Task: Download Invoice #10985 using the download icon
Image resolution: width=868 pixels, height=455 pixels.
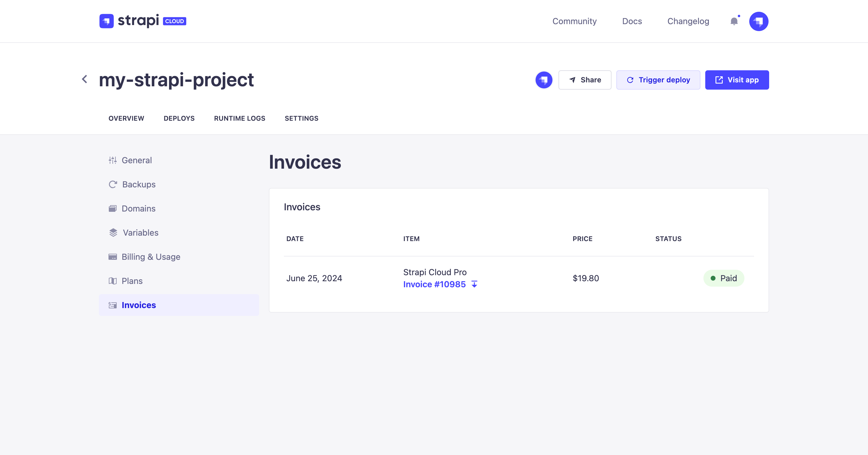Action: click(x=474, y=284)
